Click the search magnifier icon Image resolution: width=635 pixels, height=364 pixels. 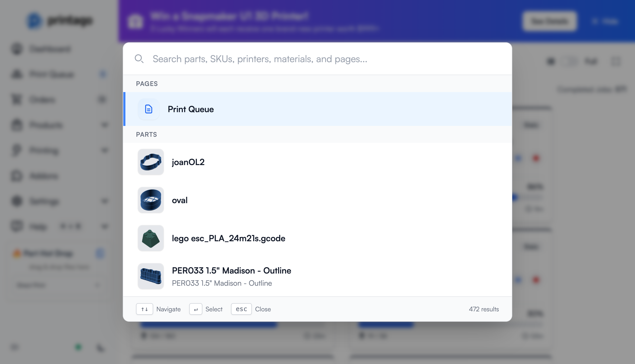point(139,59)
